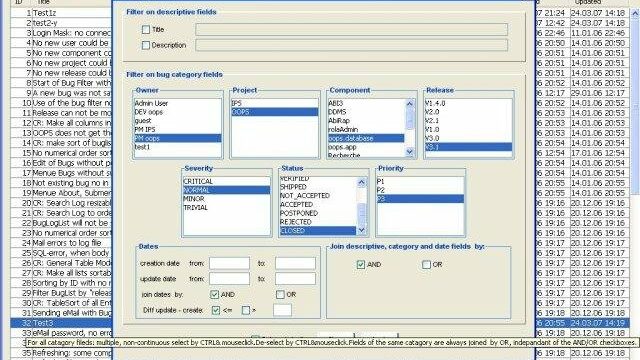This screenshot has width=640, height=360.
Task: Select 'Admin User' in Owner list
Action: point(178,103)
